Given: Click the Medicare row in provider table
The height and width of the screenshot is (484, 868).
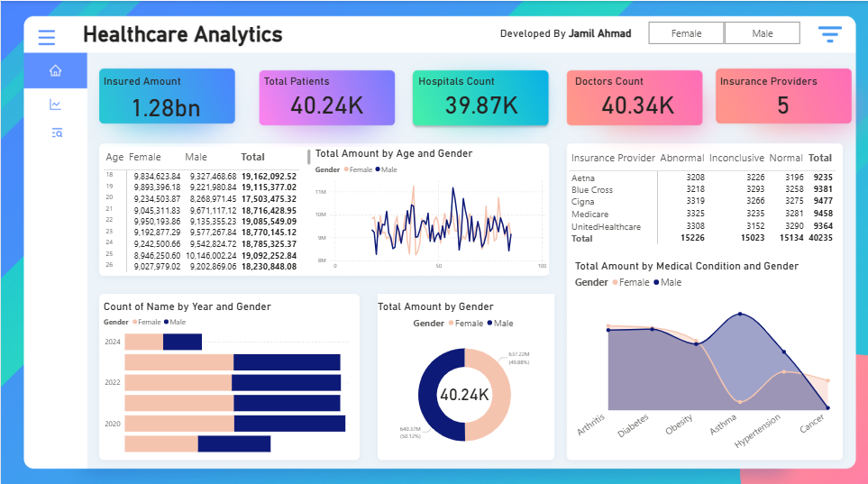Looking at the screenshot, I should coord(589,215).
